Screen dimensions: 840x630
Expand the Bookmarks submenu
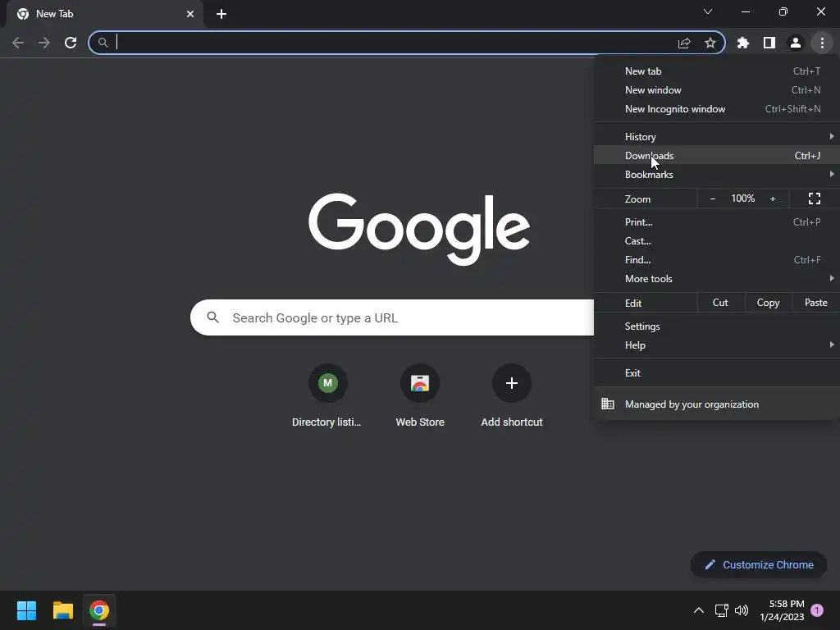(x=717, y=175)
